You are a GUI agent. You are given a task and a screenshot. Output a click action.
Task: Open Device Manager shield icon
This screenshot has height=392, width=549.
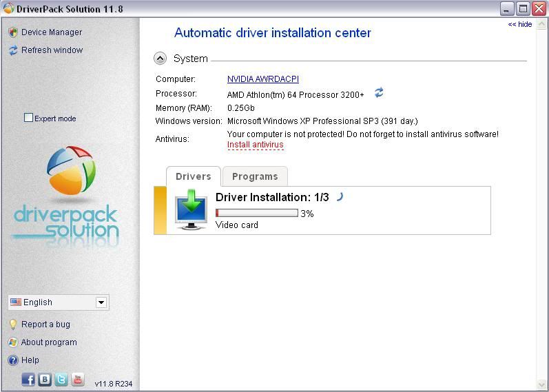click(x=13, y=32)
